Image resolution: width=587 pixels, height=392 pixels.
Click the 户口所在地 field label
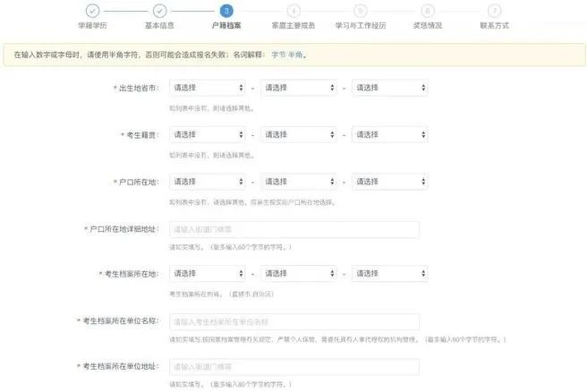[x=136, y=182]
